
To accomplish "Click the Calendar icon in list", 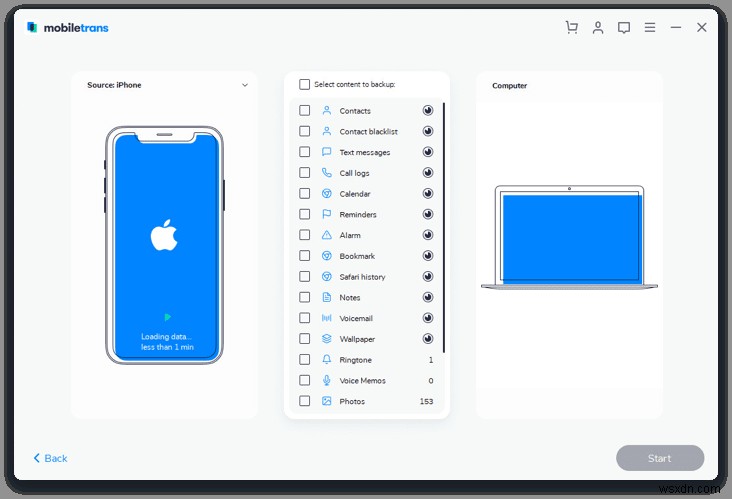I will (327, 193).
